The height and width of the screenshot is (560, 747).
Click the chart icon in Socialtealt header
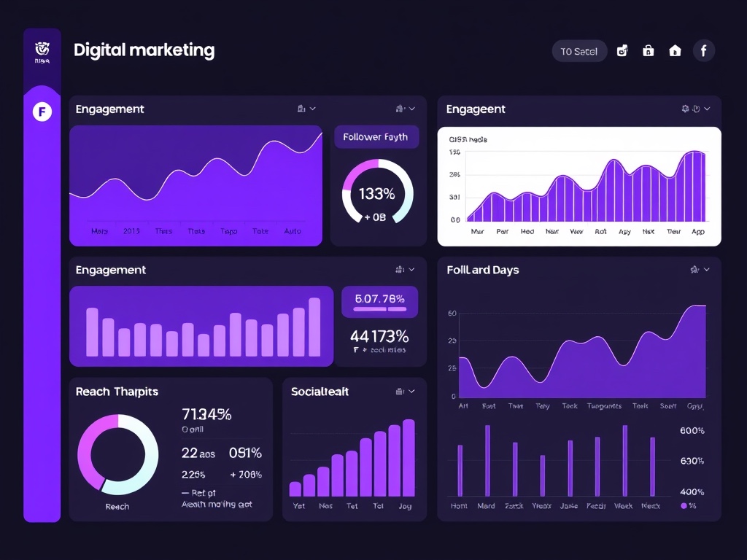pos(399,392)
